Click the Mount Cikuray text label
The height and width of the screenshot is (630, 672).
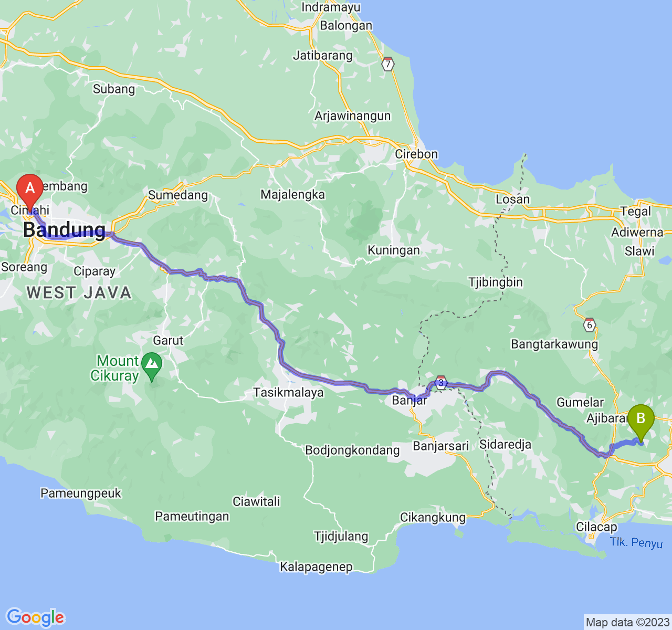115,368
